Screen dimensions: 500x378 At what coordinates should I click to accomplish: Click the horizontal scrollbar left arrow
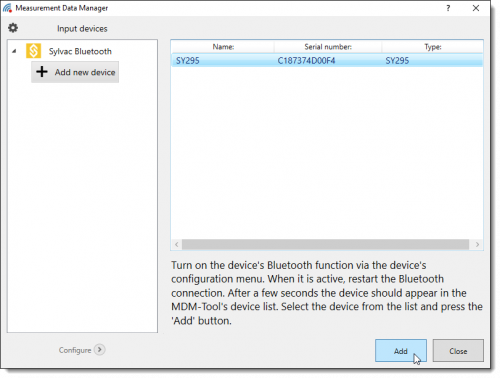pyautogui.click(x=177, y=244)
